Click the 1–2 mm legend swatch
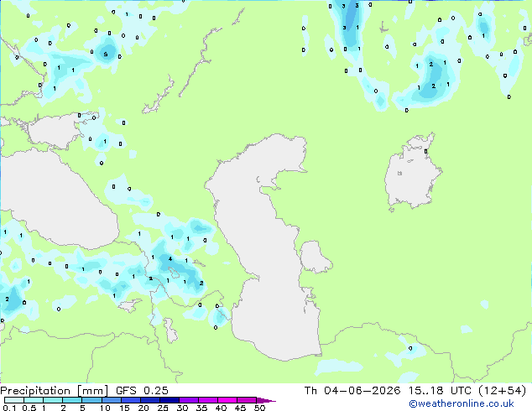The height and width of the screenshot is (411, 532). (x=53, y=400)
